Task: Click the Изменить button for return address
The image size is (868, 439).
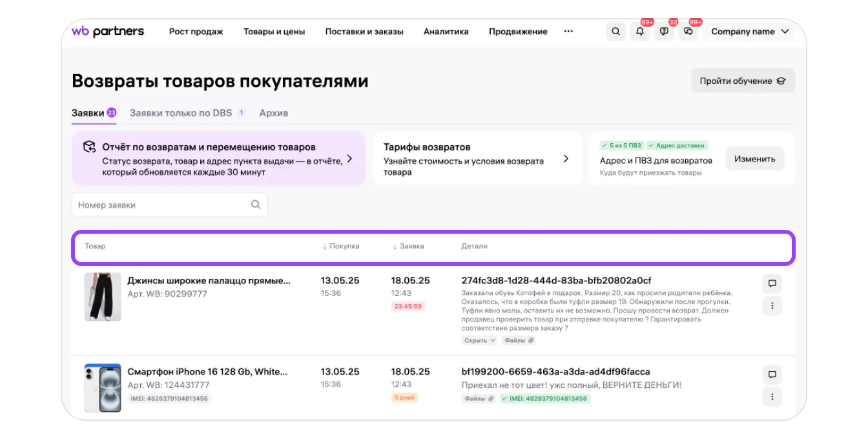Action: pyautogui.click(x=754, y=159)
